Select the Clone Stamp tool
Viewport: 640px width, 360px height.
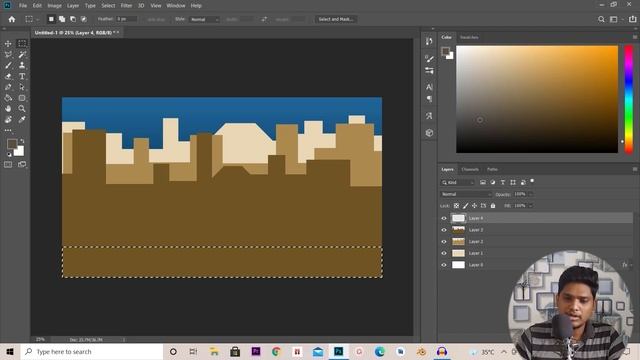pos(22,65)
